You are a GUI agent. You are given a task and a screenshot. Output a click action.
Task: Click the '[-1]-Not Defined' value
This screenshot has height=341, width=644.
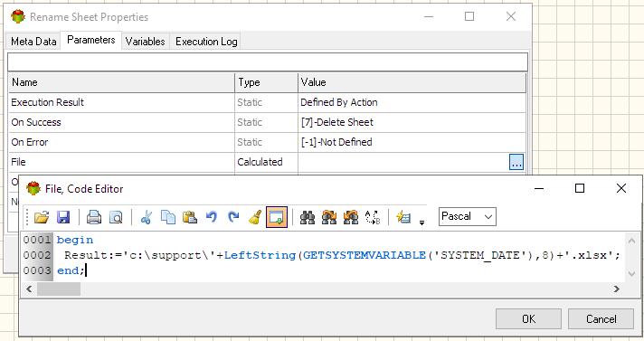pyautogui.click(x=336, y=142)
